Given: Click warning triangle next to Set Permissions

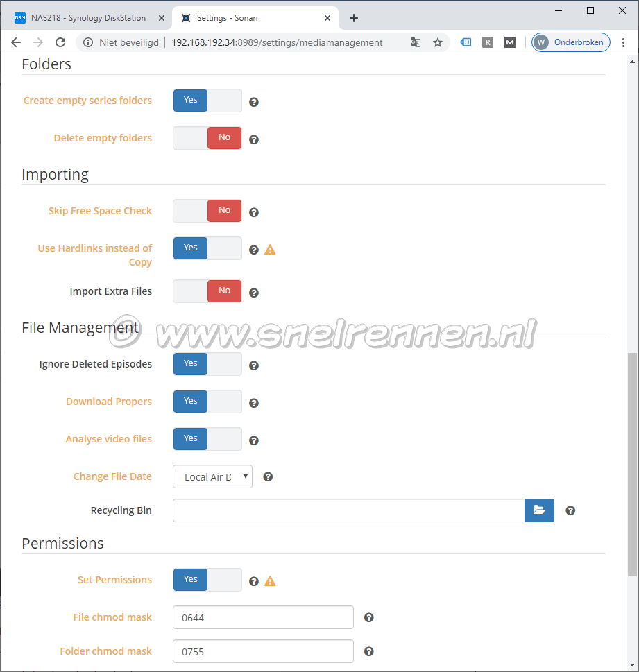Looking at the screenshot, I should coord(270,581).
